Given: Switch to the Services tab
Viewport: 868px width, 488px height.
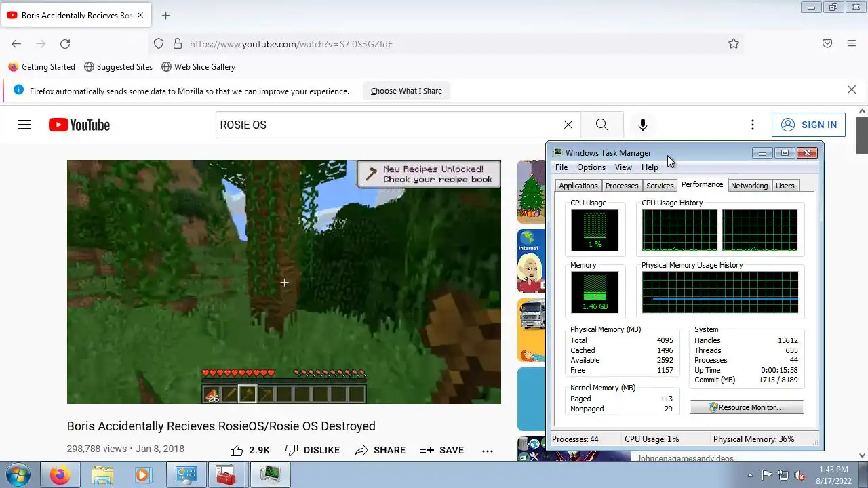Looking at the screenshot, I should [660, 186].
